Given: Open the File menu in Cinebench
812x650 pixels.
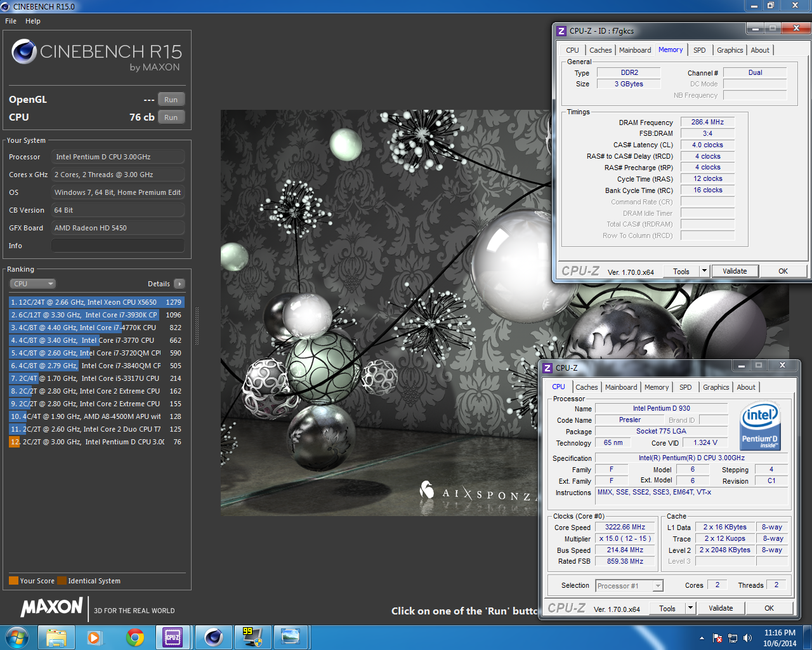Looking at the screenshot, I should click(11, 21).
